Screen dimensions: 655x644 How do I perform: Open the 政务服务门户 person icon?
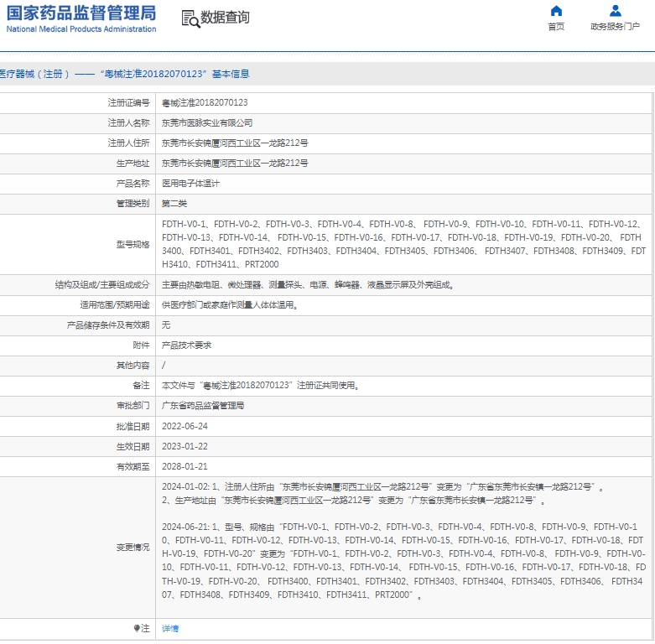click(x=615, y=10)
